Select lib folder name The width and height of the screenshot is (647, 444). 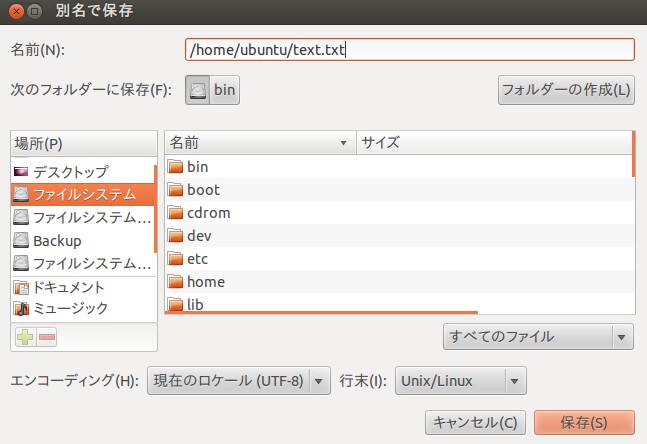(195, 305)
